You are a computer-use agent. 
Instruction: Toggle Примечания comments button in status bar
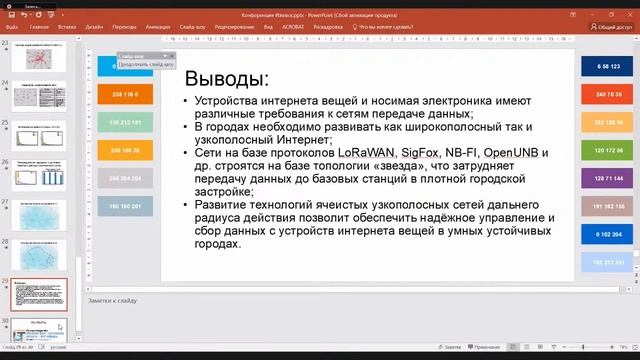[x=484, y=347]
